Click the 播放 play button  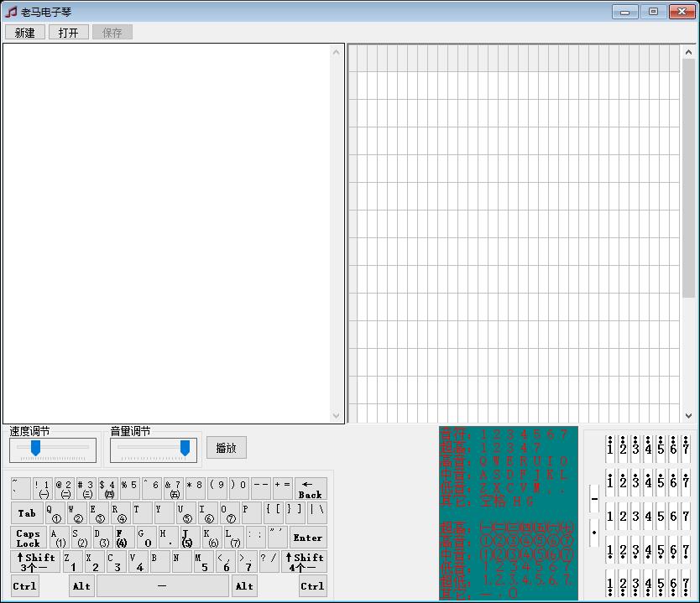point(227,448)
